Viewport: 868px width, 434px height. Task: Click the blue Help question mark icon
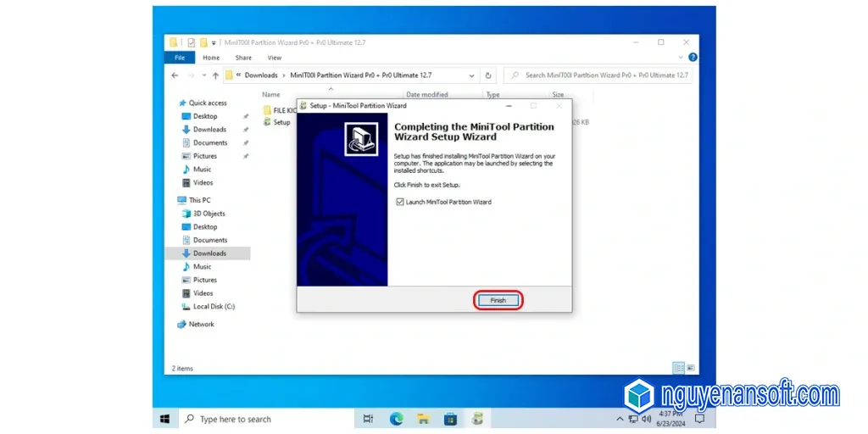[x=693, y=57]
